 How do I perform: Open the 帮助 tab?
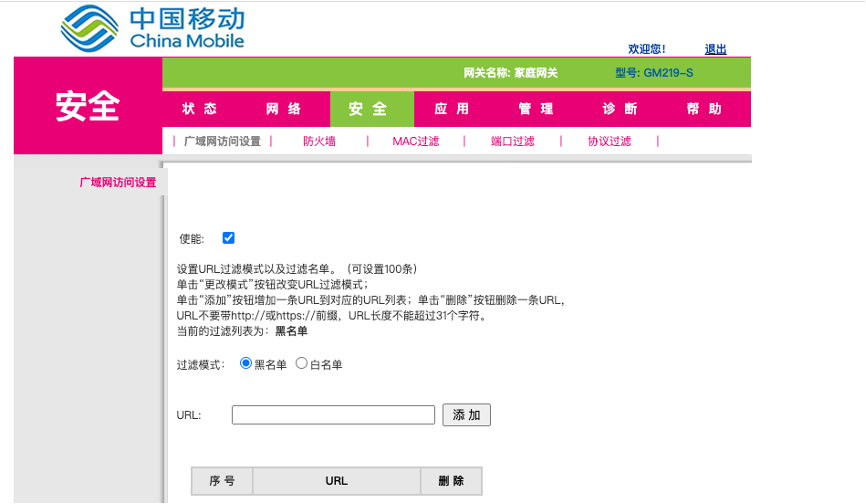pyautogui.click(x=704, y=109)
